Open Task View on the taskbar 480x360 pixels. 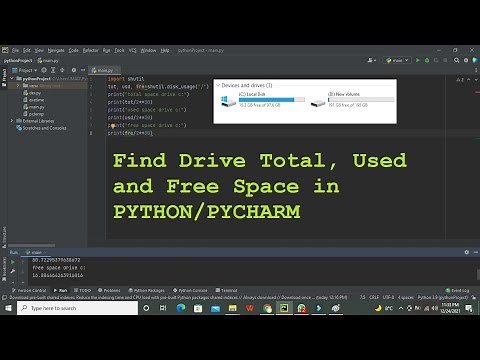(x=163, y=308)
